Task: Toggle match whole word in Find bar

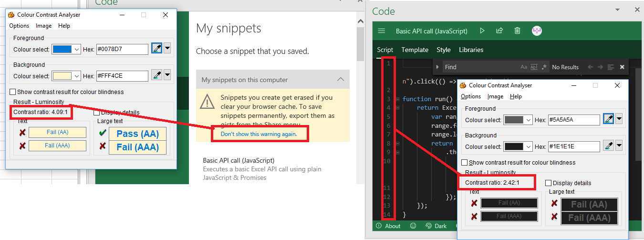Action: [x=534, y=67]
